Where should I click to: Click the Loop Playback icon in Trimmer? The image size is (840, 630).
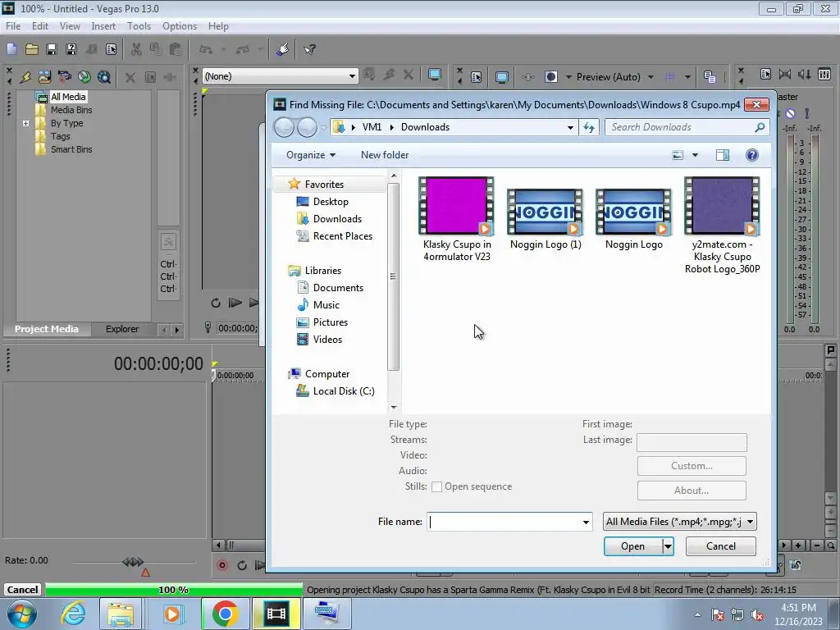point(216,303)
